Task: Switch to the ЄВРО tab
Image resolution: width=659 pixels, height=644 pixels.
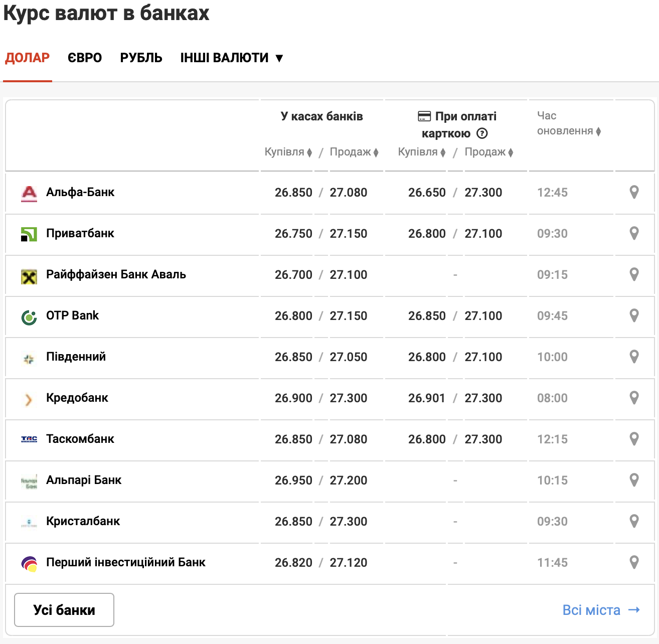Action: coord(85,58)
